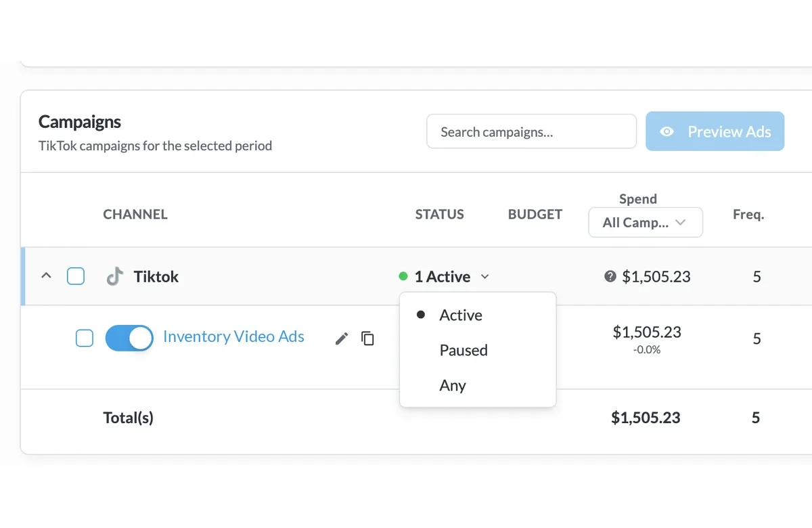Click the Freq. column header
The height and width of the screenshot is (528, 812).
coord(748,215)
